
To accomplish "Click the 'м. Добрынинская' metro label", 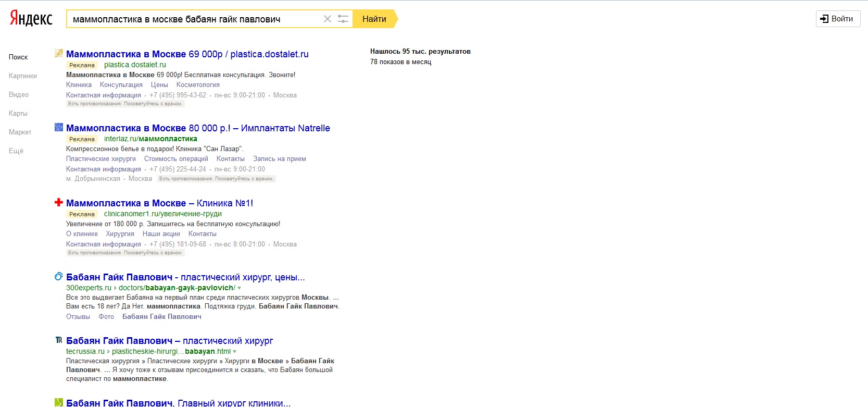I will click(93, 179).
